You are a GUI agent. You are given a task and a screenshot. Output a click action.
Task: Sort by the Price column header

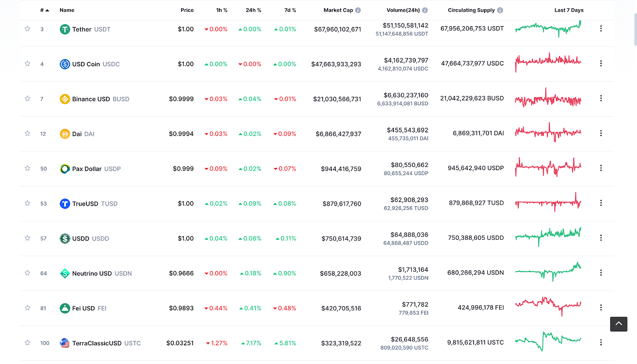(187, 10)
